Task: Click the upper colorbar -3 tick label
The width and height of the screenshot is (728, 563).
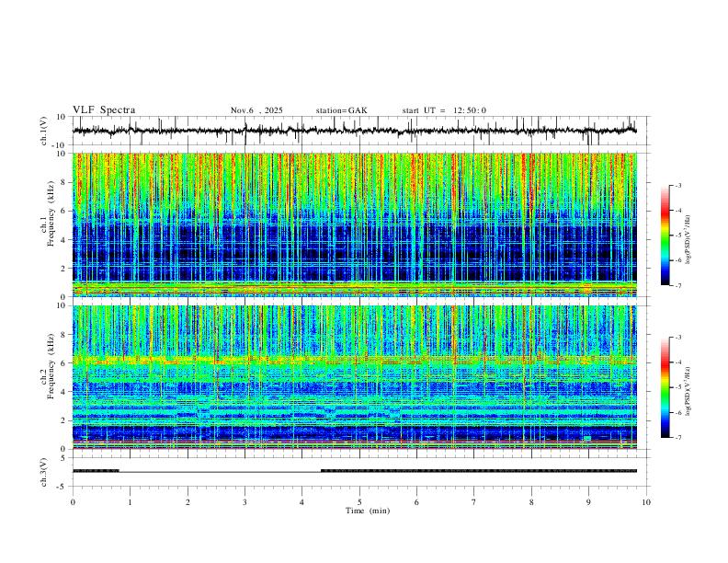Action: [677, 185]
